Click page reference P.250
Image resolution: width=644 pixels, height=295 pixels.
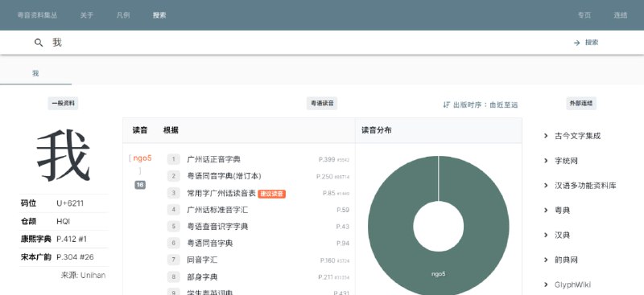[x=324, y=176]
